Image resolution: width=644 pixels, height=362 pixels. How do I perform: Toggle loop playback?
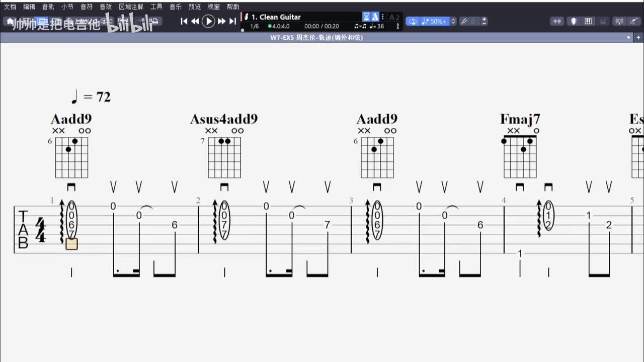(413, 21)
